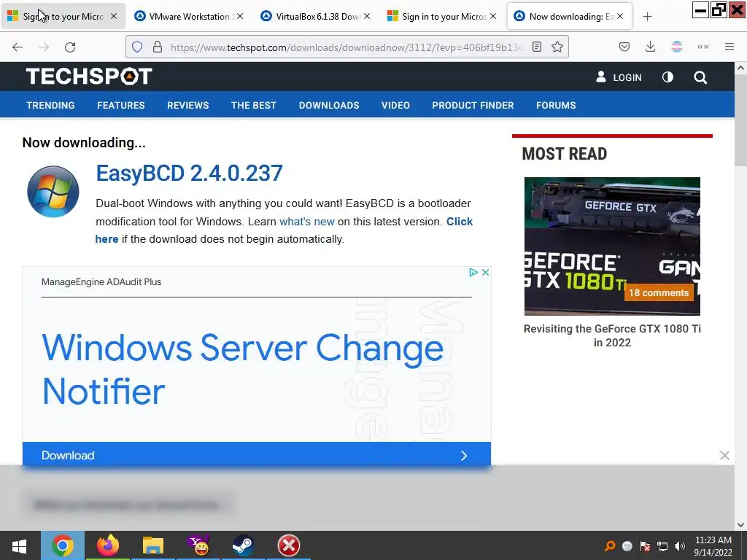
Task: Open the Yahoo Messenger taskbar icon
Action: [198, 545]
